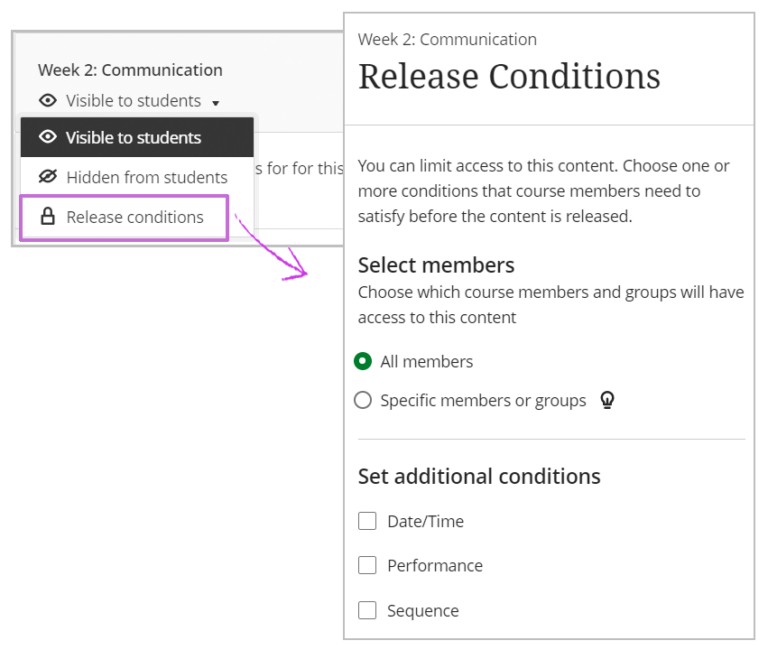
Task: Choose Specific members or groups radio button
Action: [363, 400]
